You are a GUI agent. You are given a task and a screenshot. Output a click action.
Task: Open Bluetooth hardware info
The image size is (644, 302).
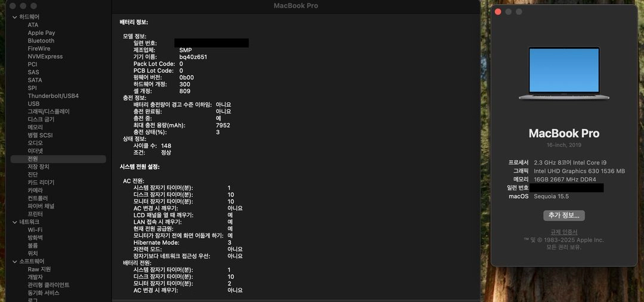click(x=41, y=41)
